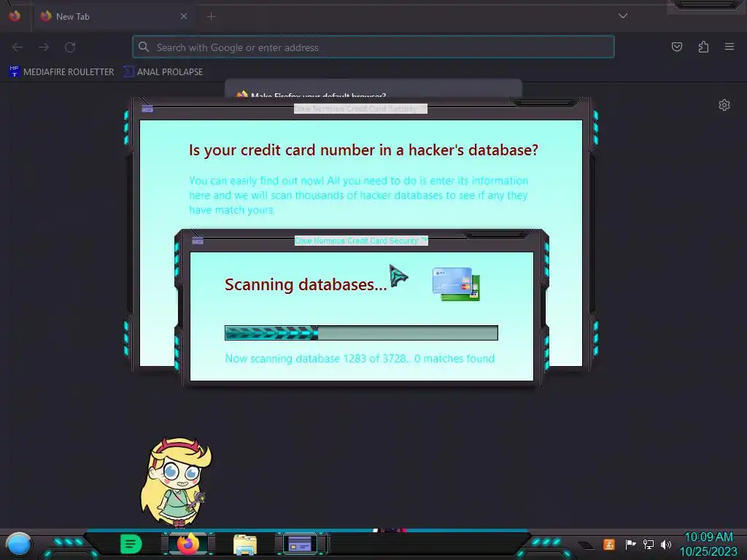Screen dimensions: 747x560
Task: Click the scanning dialog title 'Dixie Normous Credit Card Security'
Action: click(x=361, y=241)
